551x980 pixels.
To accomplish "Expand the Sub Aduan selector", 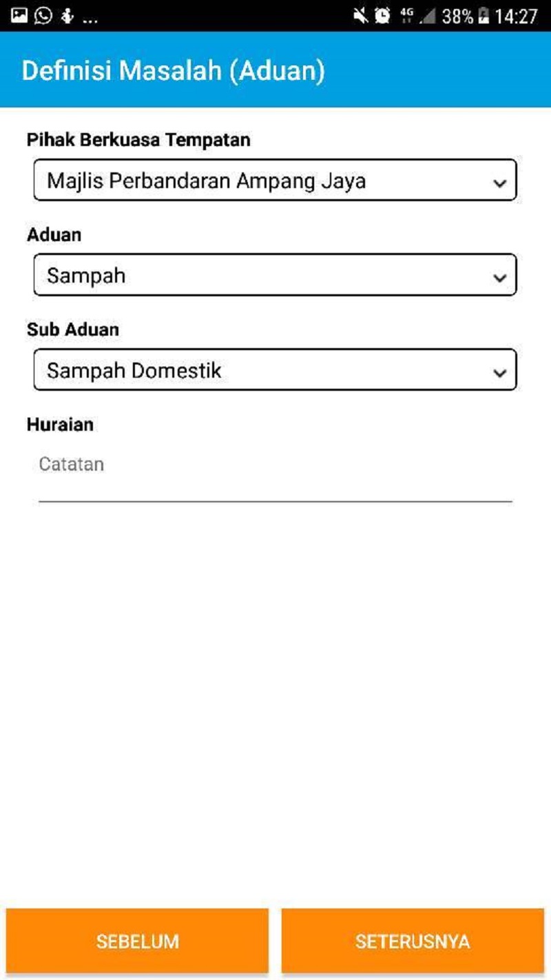I will tap(275, 370).
